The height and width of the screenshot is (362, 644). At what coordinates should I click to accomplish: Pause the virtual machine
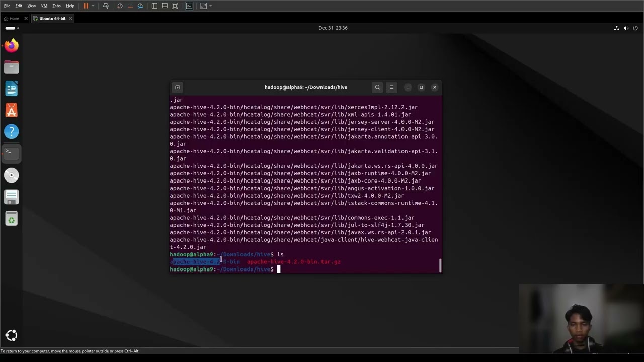coord(86,6)
